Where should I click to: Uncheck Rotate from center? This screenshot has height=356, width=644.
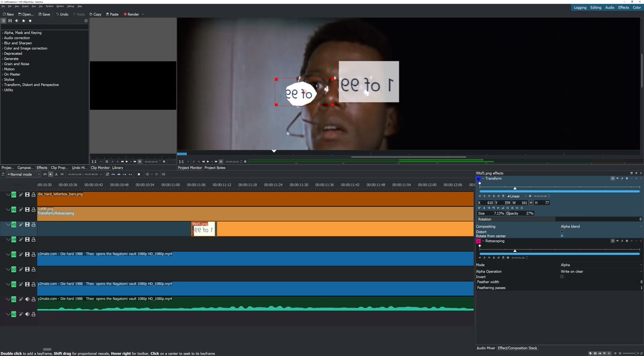pos(562,236)
